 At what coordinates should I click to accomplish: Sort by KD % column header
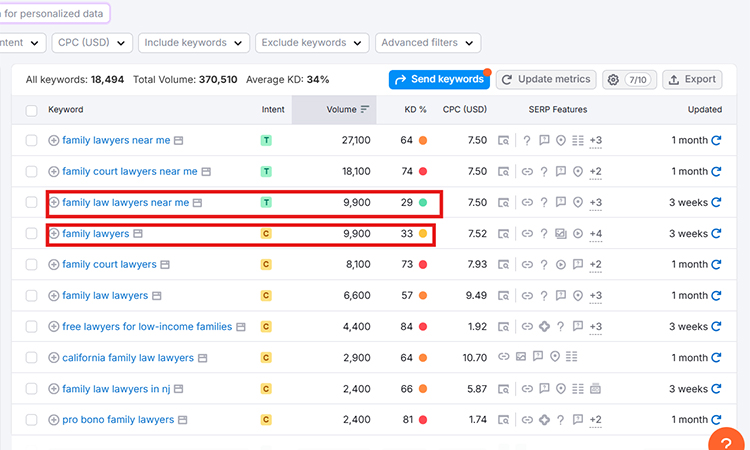(x=415, y=109)
